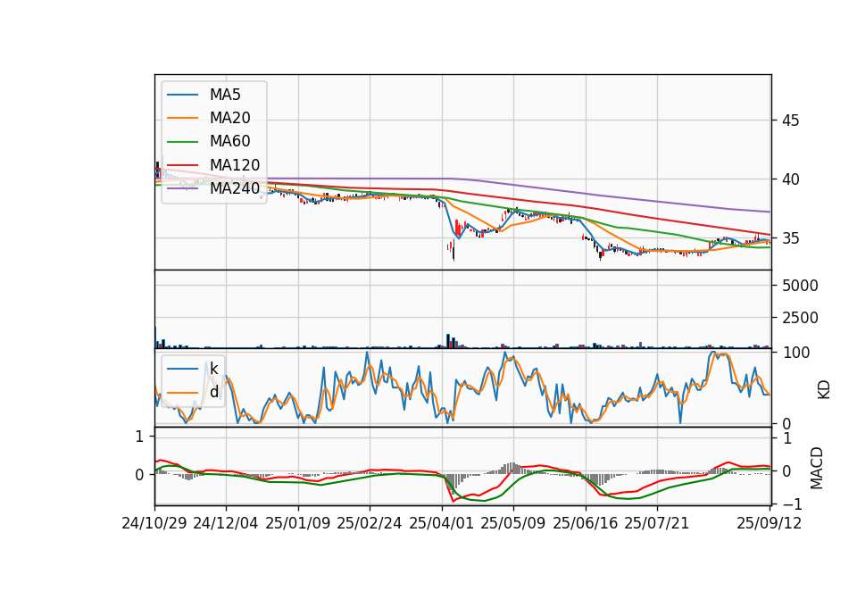Click the orange MA20 legend line sample
Viewport: 857px width, 616px height.
tap(182, 118)
